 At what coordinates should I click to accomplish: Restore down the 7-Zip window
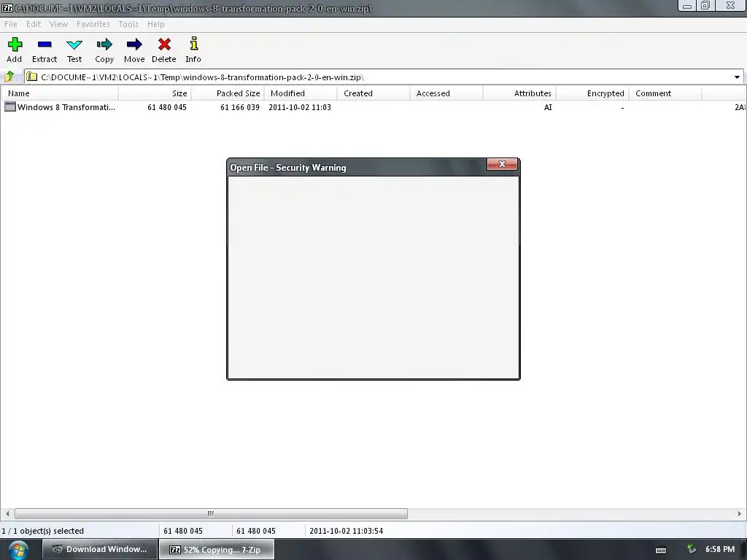pos(705,6)
